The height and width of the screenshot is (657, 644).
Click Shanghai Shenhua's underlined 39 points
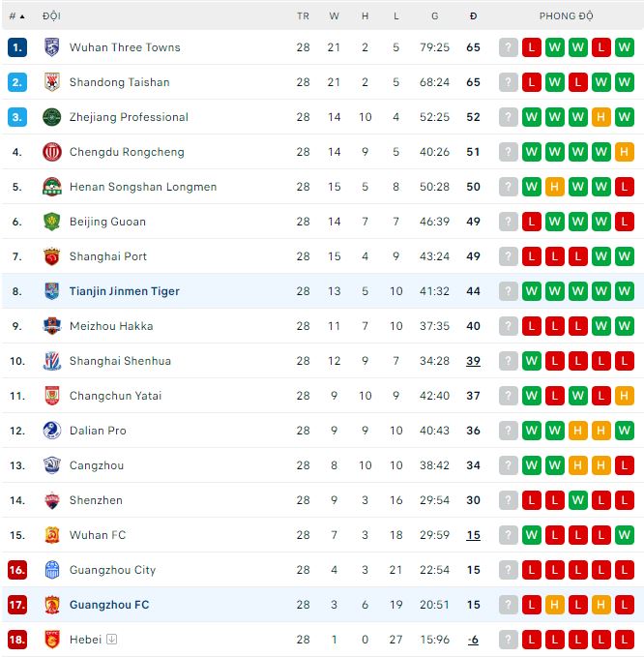pos(473,361)
